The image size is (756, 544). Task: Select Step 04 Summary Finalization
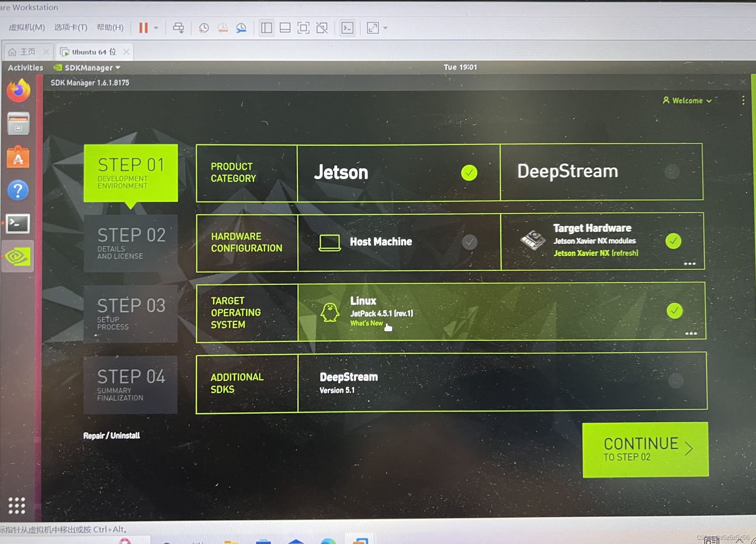[131, 385]
